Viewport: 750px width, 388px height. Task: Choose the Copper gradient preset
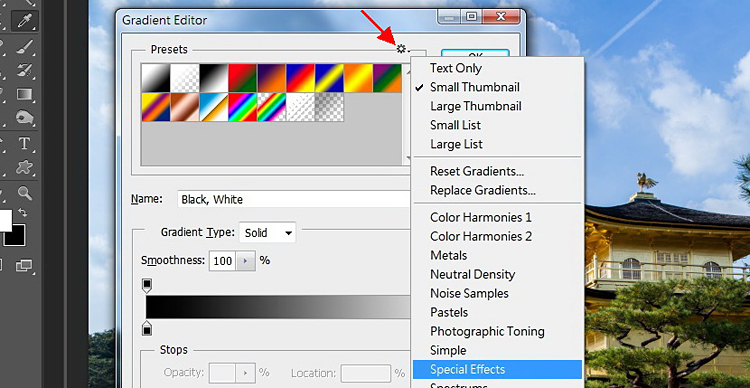coord(185,107)
